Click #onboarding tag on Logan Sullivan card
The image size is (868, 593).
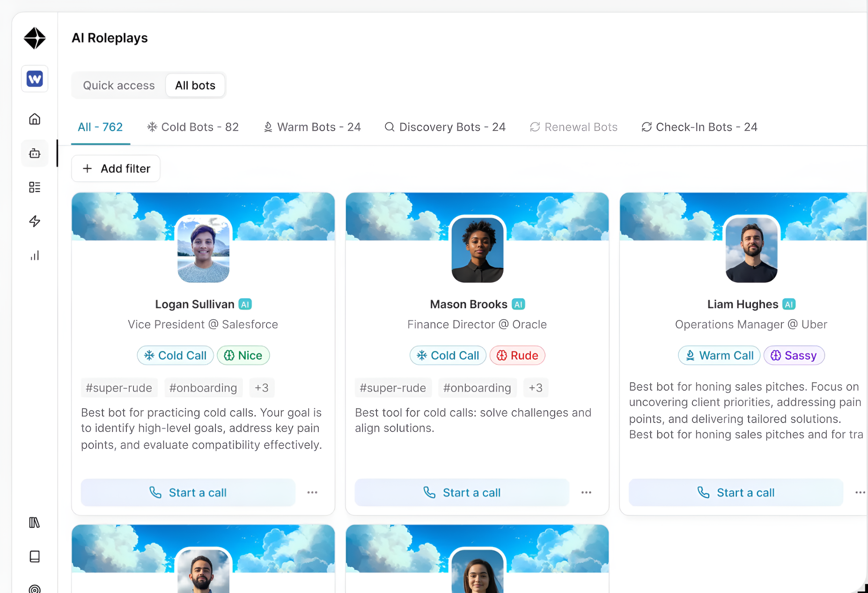(x=203, y=388)
